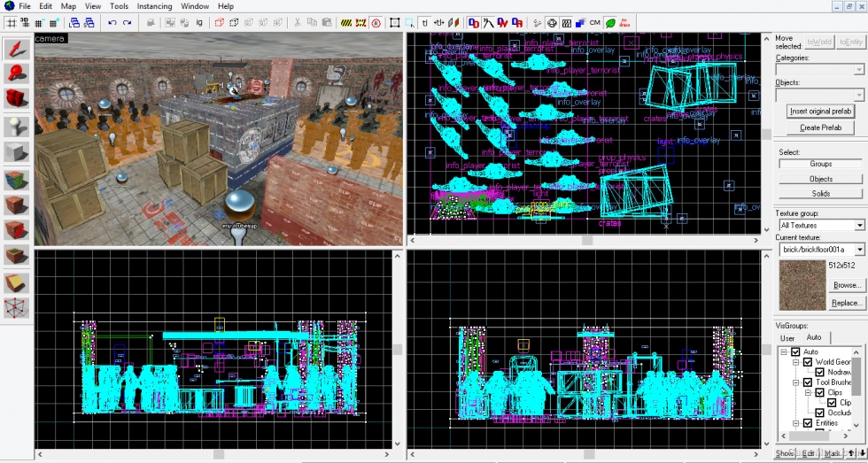Click the toWorld button

[819, 42]
